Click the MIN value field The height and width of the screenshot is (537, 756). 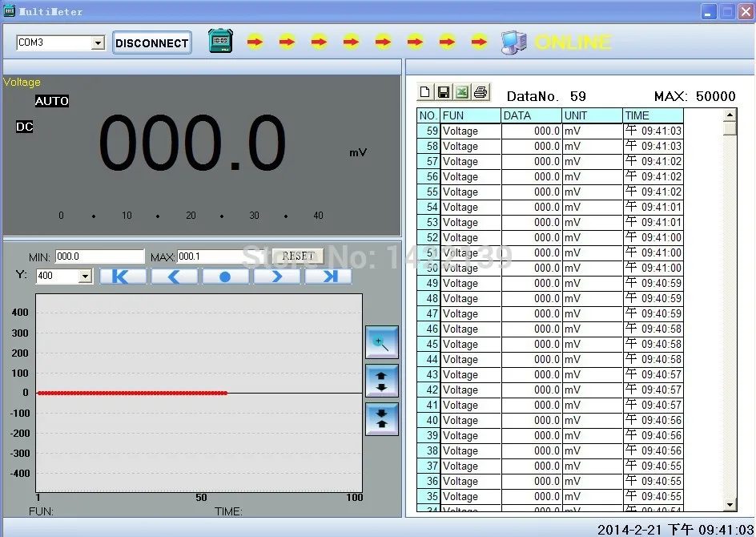point(100,256)
